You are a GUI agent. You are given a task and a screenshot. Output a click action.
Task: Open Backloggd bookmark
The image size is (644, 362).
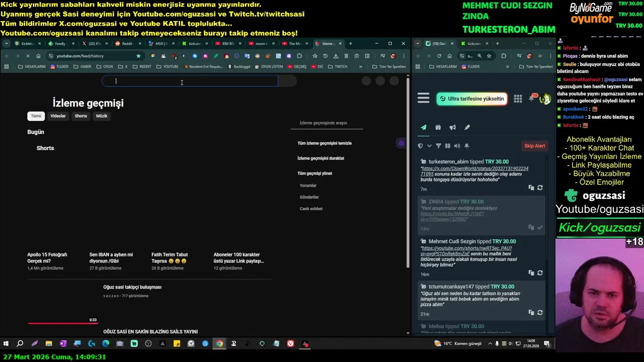(x=239, y=66)
